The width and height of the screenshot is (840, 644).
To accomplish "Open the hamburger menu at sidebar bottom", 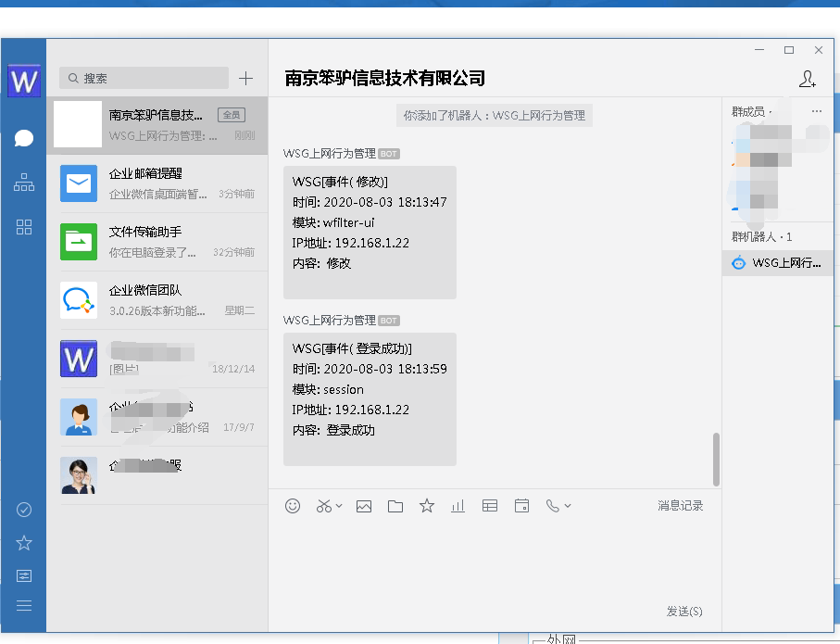I will [x=24, y=606].
